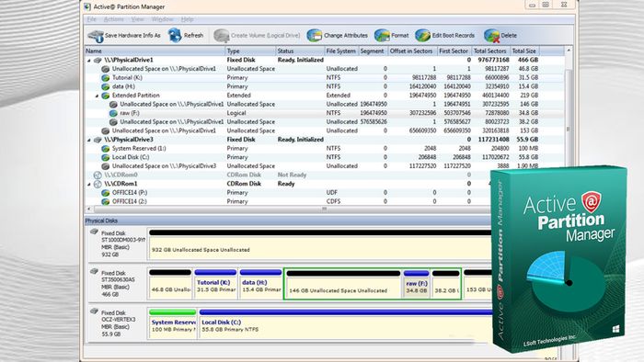Open the View menu

(x=138, y=19)
